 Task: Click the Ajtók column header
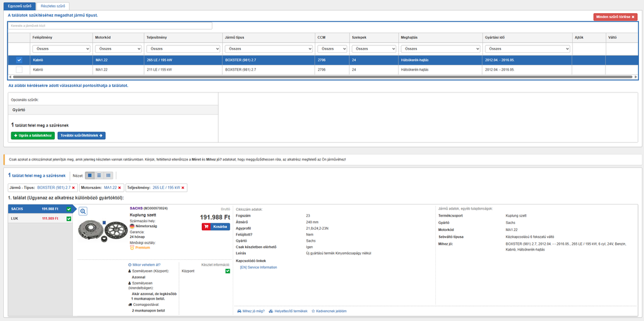(x=589, y=37)
